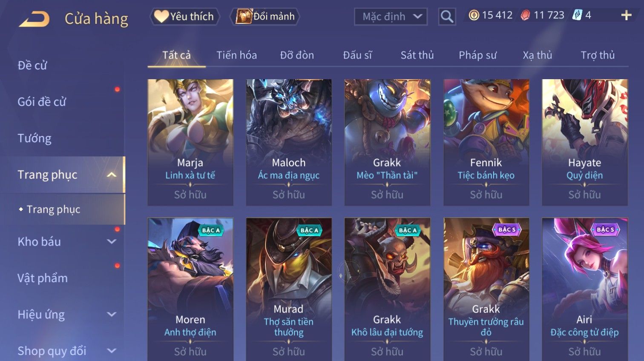Screen dimensions: 644x361
Task: Open Đổi mảnh fragment exchange chest
Action: click(x=265, y=17)
